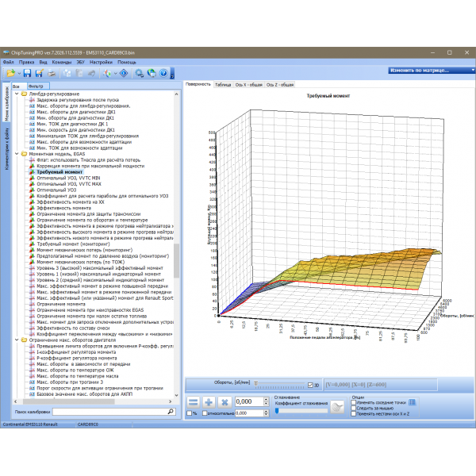Open the 'Команды' menu
The height and width of the screenshot is (476, 476).
tap(61, 61)
